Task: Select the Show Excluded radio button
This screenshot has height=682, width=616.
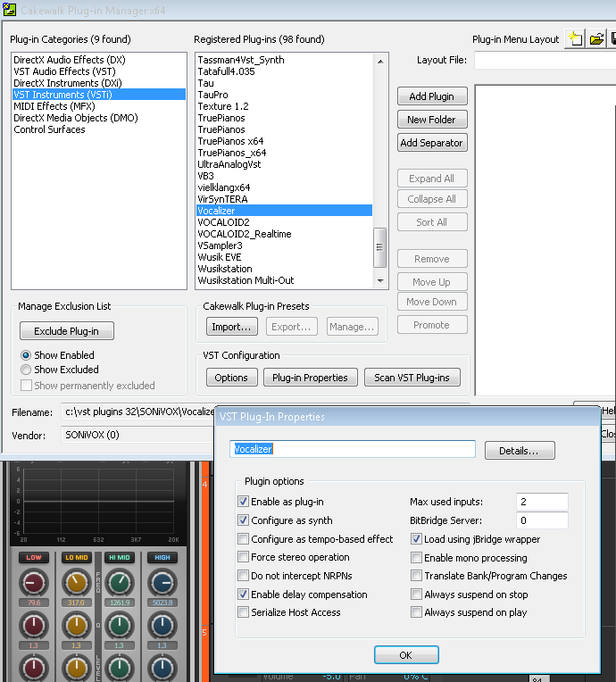Action: coord(26,370)
